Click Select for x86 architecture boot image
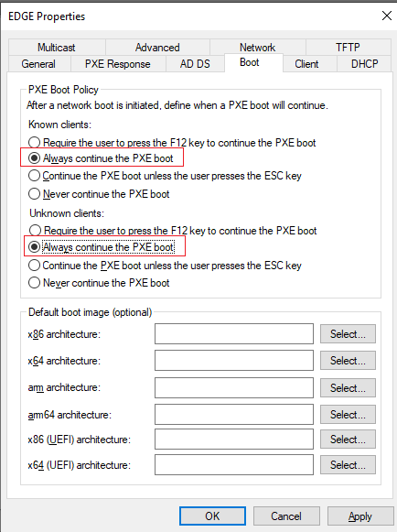This screenshot has height=532, width=397. (348, 334)
